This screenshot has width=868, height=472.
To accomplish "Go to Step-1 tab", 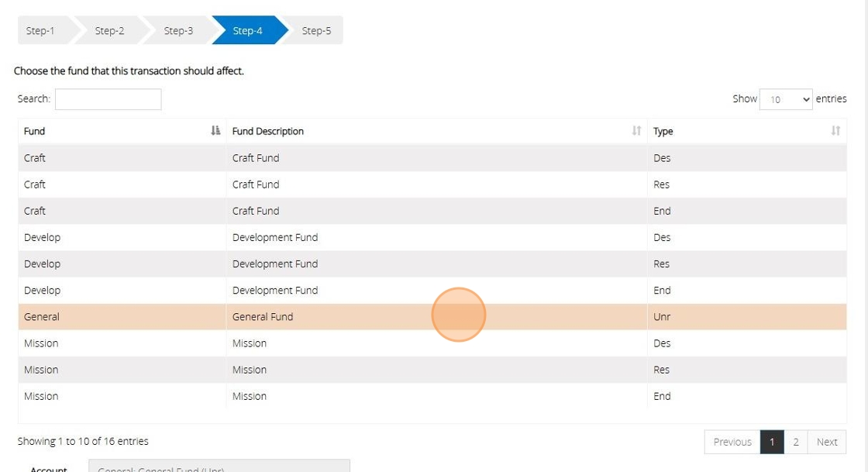I will pos(41,31).
